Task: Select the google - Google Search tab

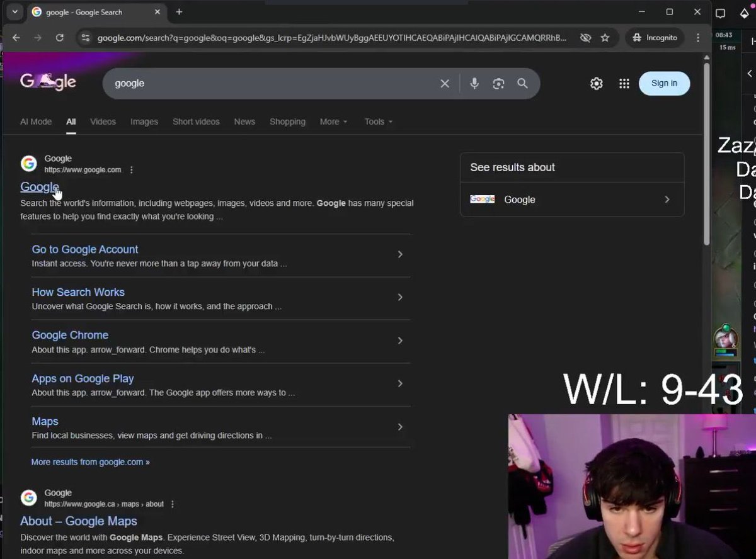Action: pyautogui.click(x=96, y=12)
